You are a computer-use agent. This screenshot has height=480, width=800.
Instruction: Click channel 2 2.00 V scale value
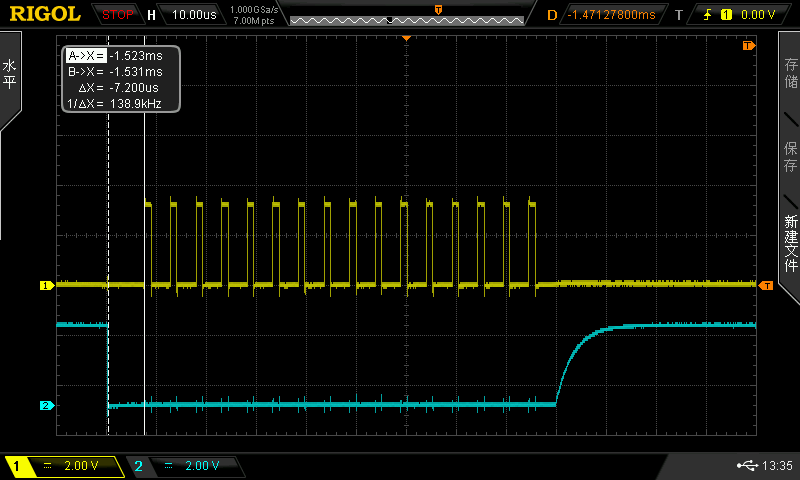click(202, 466)
